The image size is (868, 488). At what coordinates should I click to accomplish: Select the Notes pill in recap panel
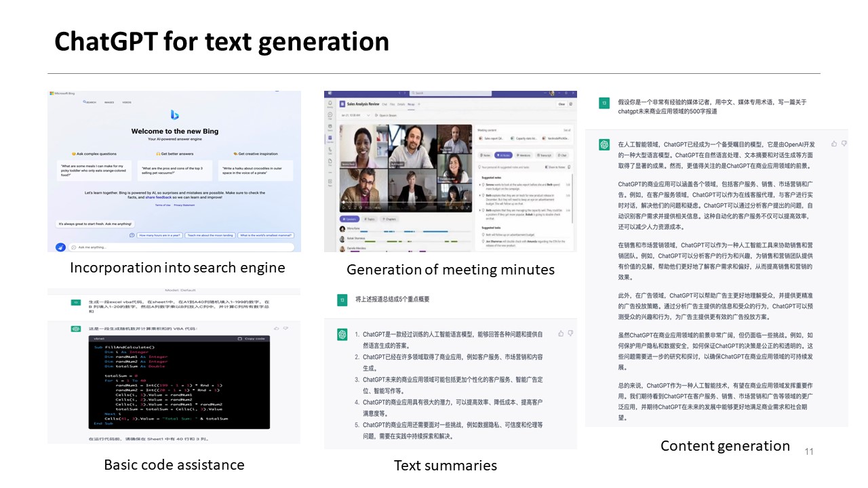point(485,155)
